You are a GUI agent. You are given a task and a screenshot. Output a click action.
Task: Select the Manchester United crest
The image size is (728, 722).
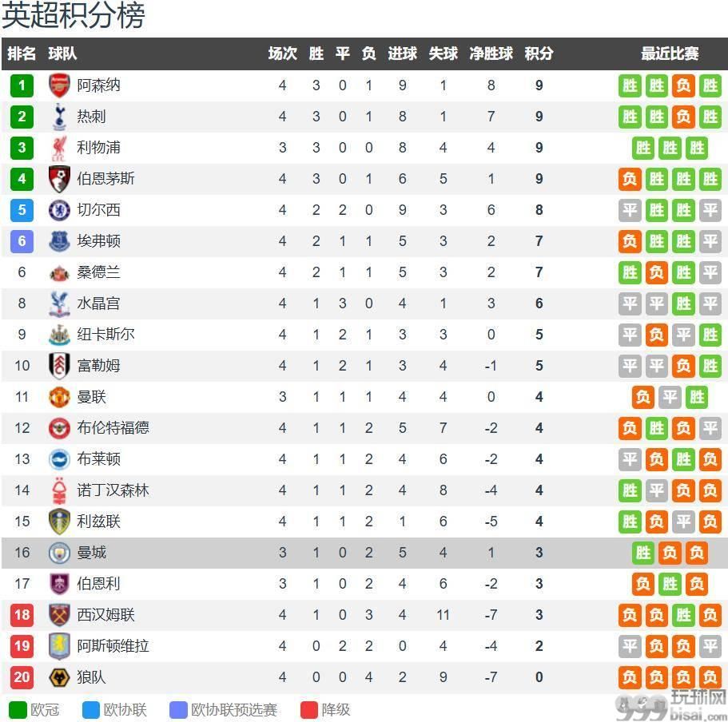[x=59, y=397]
